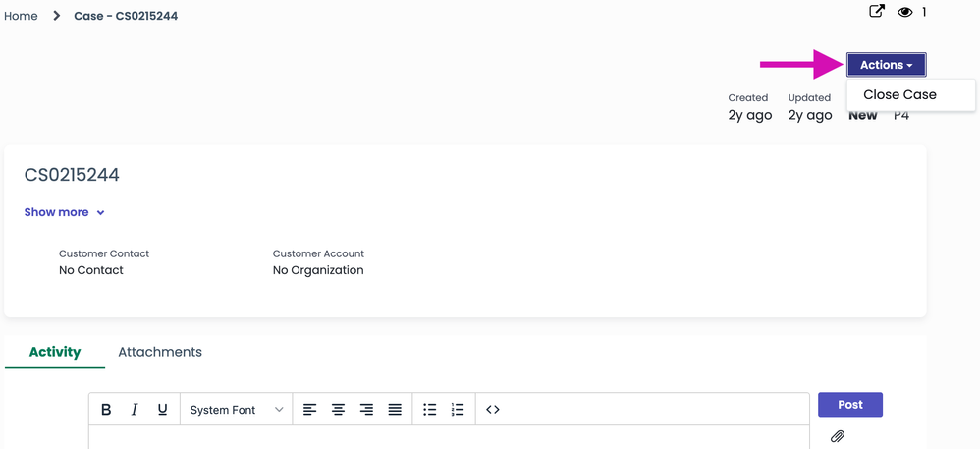Viewport: 980px width, 449px height.
Task: Open case in new window icon
Action: click(877, 12)
